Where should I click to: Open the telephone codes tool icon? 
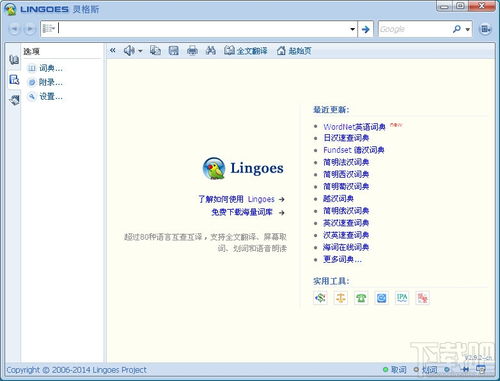(x=361, y=297)
